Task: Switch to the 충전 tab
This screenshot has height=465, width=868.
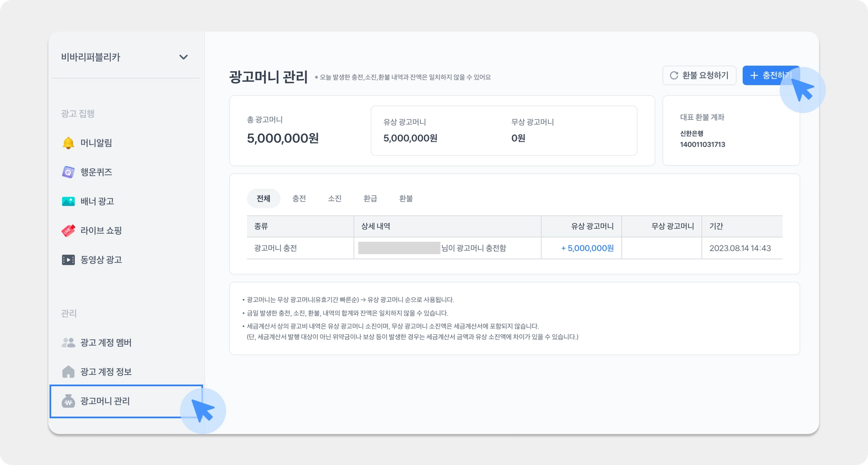Action: pos(299,199)
